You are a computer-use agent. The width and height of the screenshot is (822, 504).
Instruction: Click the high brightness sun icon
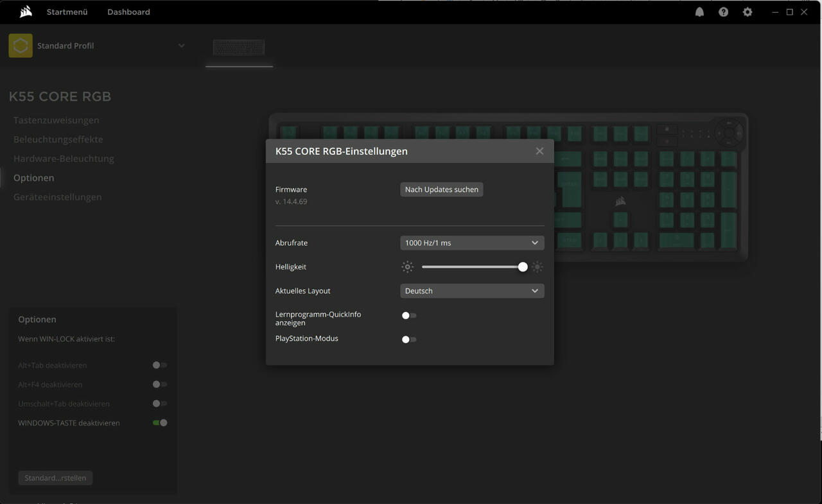coord(538,266)
